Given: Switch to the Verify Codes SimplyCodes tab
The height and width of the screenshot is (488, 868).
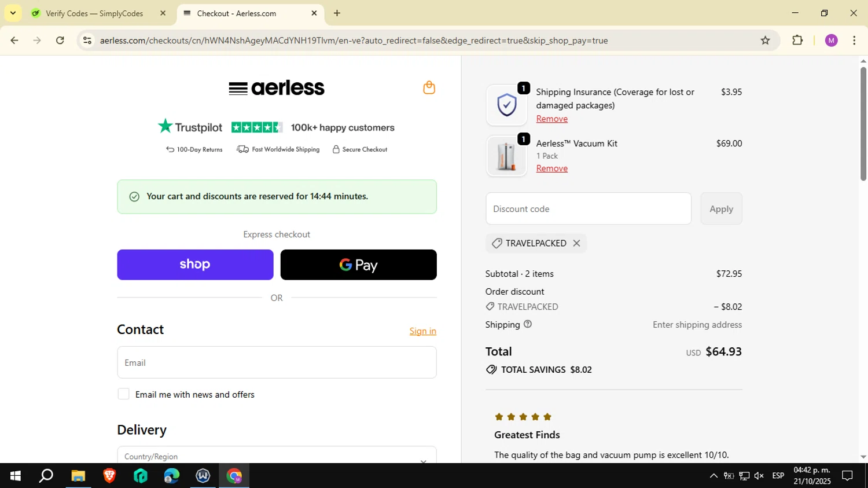Looking at the screenshot, I should click(x=94, y=13).
